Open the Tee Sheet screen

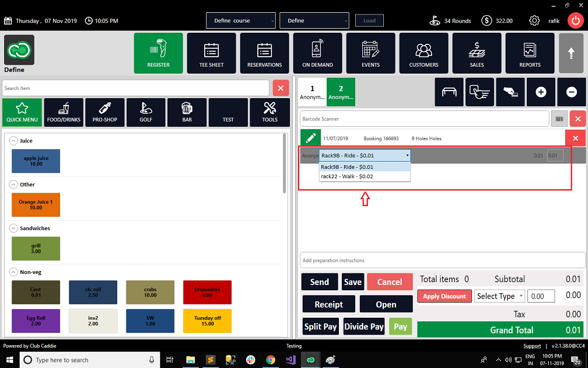211,53
